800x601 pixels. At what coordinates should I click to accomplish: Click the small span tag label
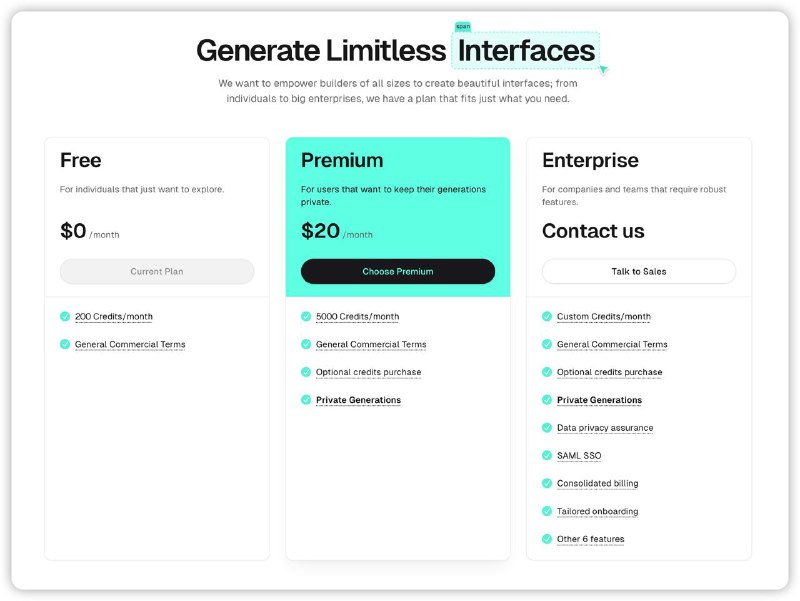(x=462, y=26)
